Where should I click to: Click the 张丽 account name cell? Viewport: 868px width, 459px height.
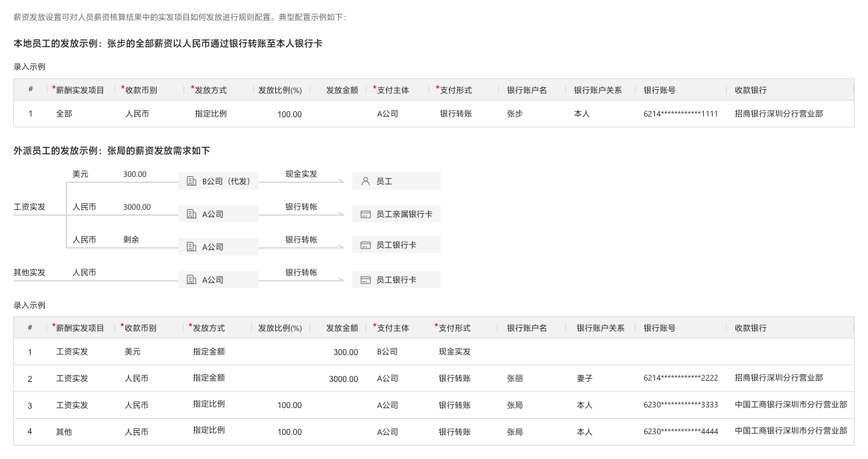click(515, 379)
